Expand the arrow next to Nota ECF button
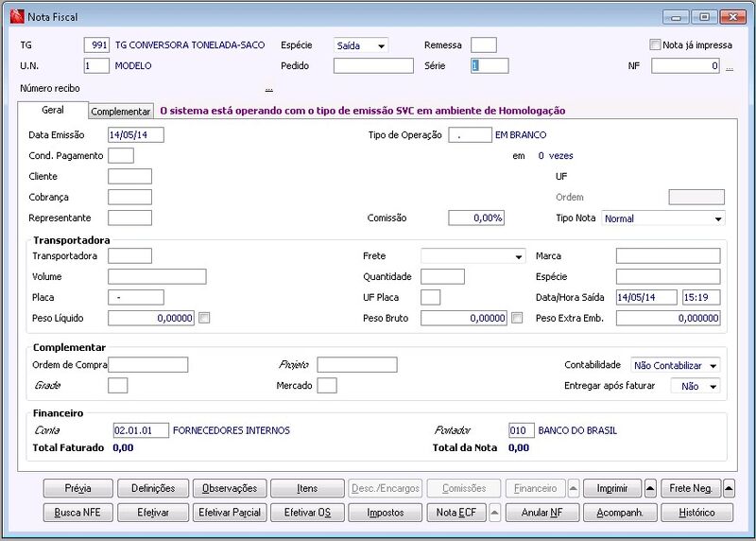Image resolution: width=756 pixels, height=541 pixels. click(x=494, y=513)
